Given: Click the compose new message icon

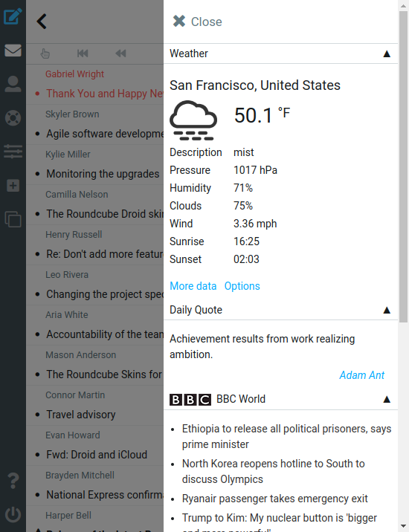Looking at the screenshot, I should (13, 16).
